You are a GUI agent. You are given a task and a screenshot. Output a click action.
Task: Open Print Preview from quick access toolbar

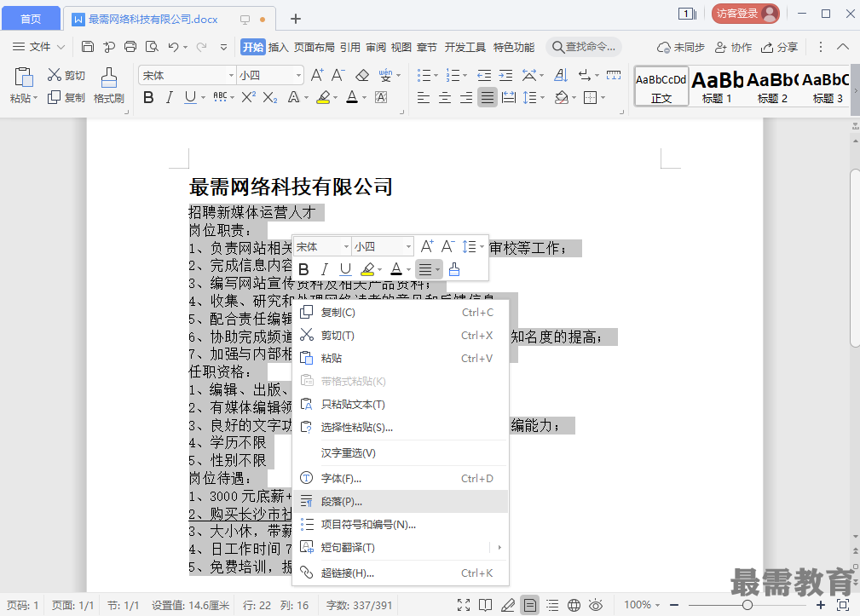[x=152, y=47]
